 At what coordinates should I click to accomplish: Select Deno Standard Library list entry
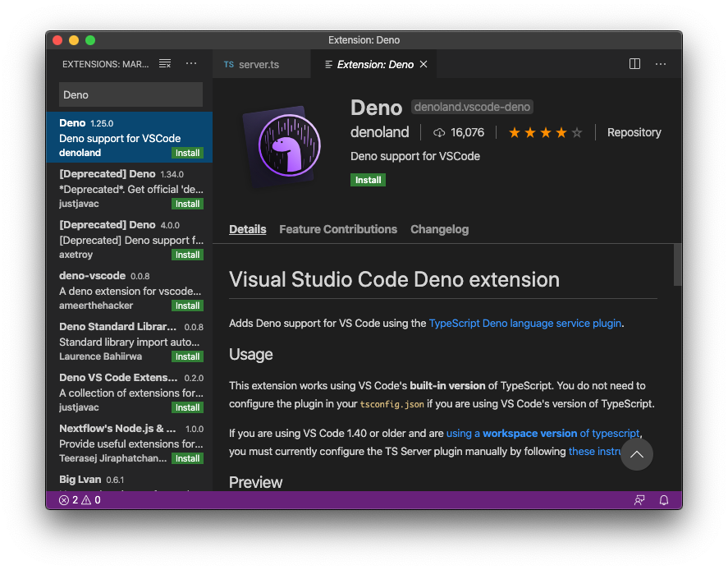130,341
